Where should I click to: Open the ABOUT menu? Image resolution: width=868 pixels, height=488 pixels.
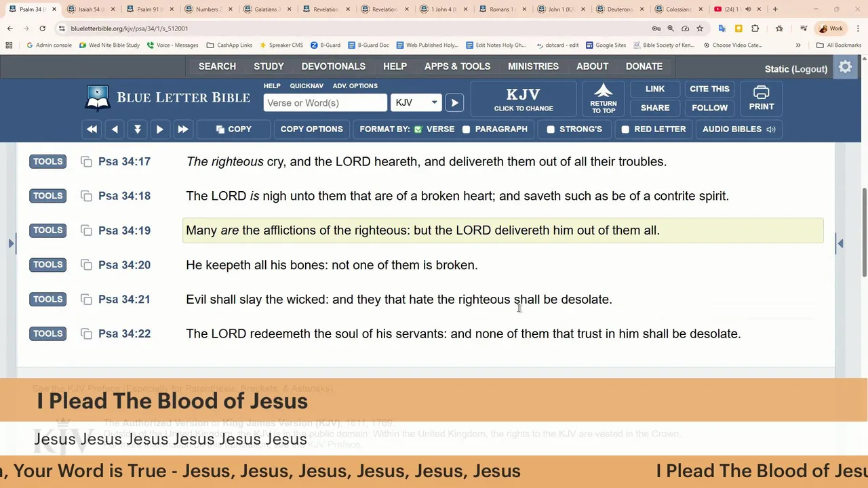(x=592, y=66)
